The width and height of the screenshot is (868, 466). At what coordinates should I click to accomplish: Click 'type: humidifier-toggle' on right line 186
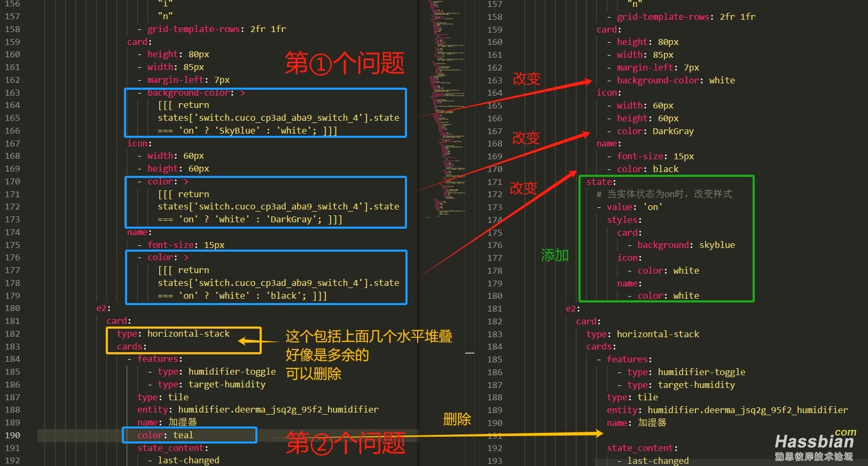686,372
